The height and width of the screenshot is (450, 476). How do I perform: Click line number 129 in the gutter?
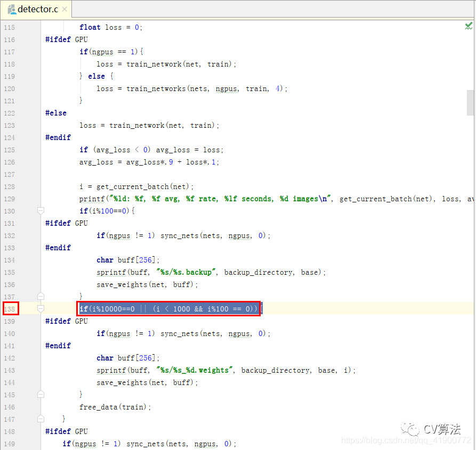click(x=10, y=199)
